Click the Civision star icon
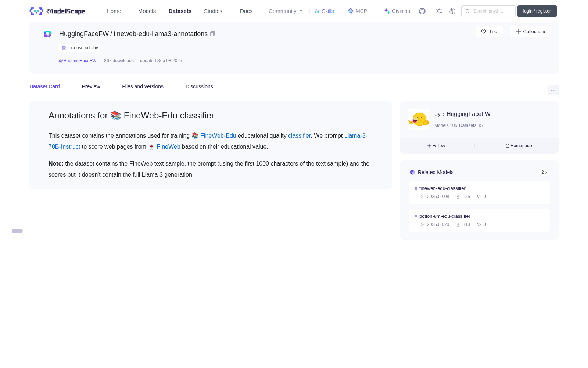The width and height of the screenshot is (588, 368). (x=387, y=11)
